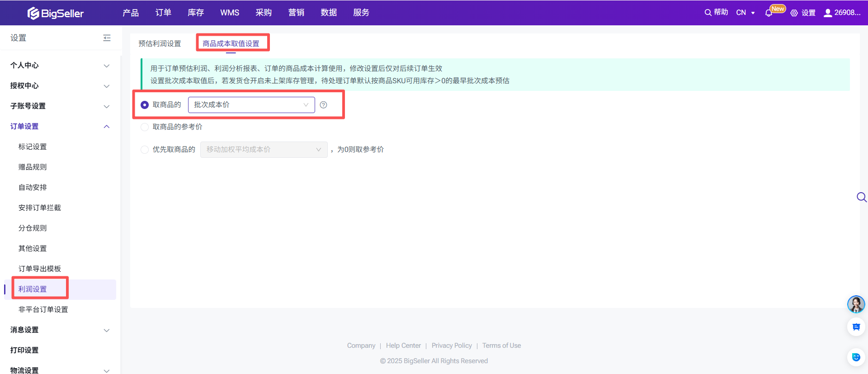Open the user account profile icon
Image resolution: width=868 pixels, height=374 pixels.
(x=828, y=13)
